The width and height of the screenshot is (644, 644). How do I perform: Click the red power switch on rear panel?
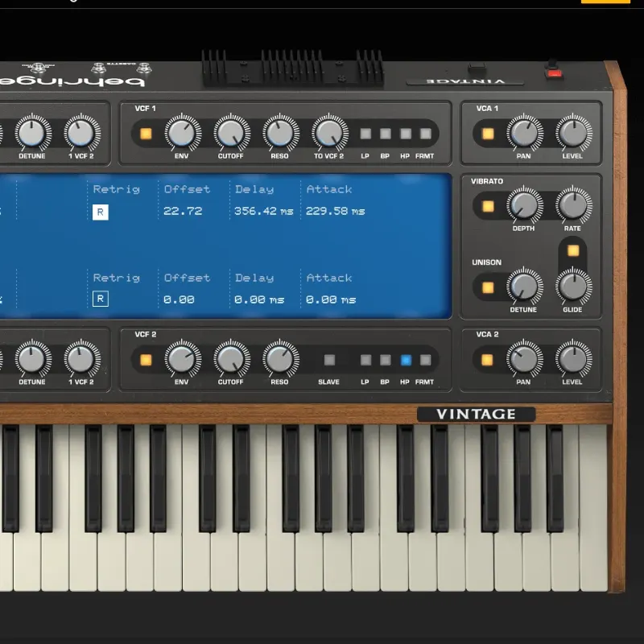[553, 73]
